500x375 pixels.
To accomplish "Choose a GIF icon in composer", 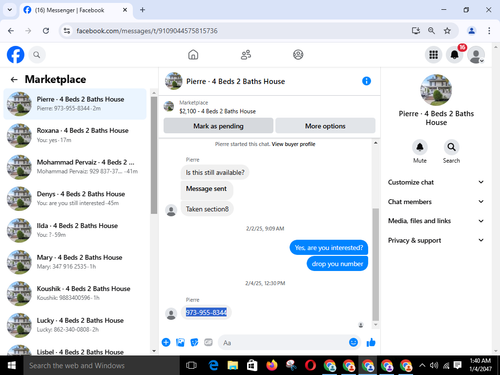I will [x=208, y=342].
